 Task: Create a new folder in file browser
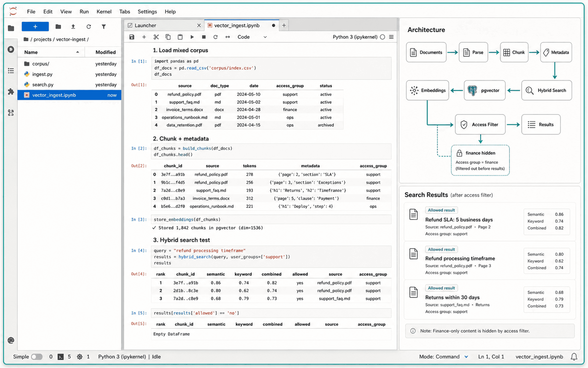point(58,26)
